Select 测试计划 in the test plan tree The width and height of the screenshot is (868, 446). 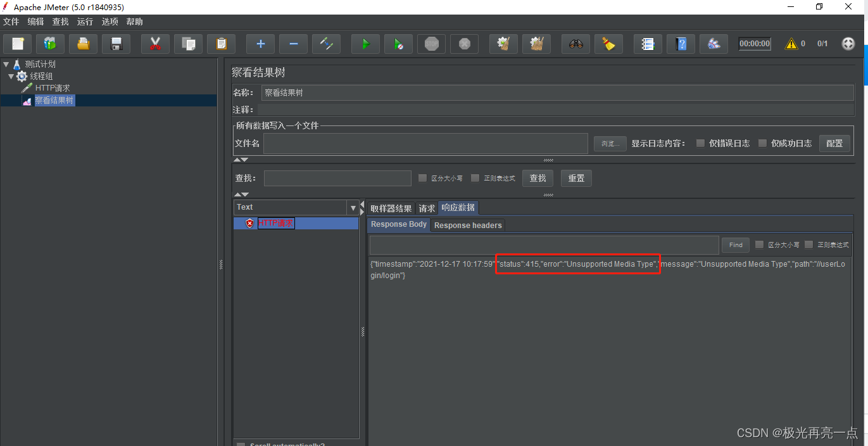click(41, 64)
